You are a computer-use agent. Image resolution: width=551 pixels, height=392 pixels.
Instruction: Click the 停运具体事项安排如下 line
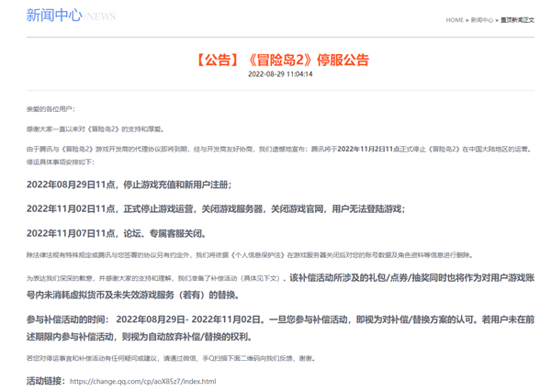pos(61,162)
